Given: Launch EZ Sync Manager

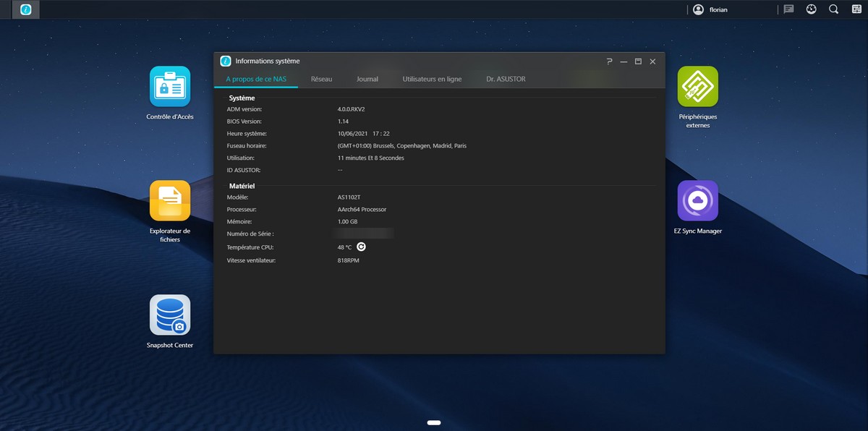Looking at the screenshot, I should 697,200.
